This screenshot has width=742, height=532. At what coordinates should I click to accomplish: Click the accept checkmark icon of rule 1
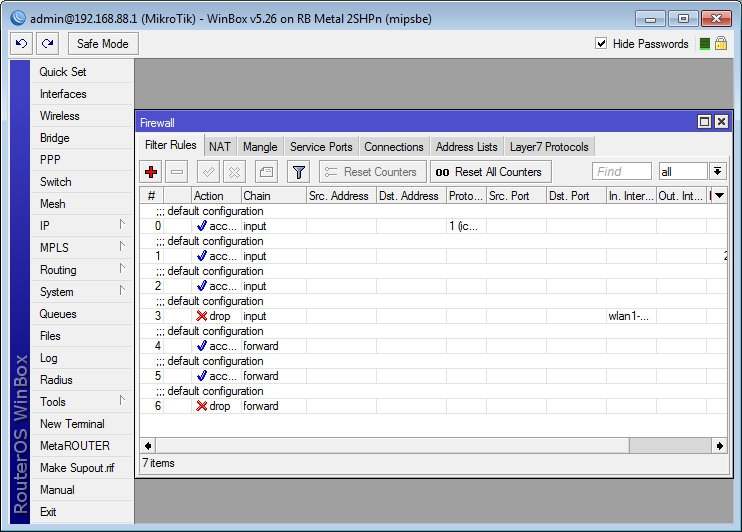[202, 256]
